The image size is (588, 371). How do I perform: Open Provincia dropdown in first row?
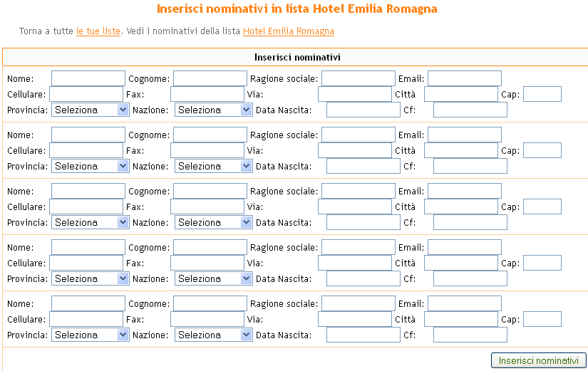90,110
